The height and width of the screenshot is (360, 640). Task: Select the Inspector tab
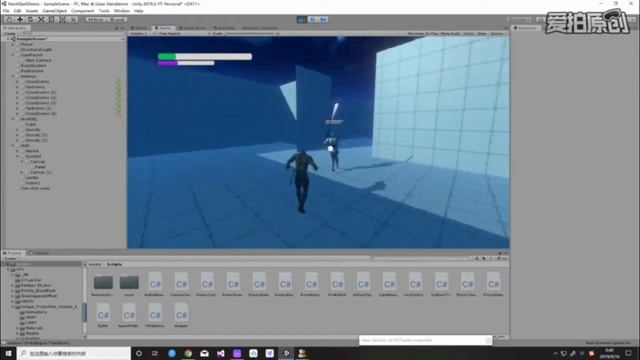point(526,28)
